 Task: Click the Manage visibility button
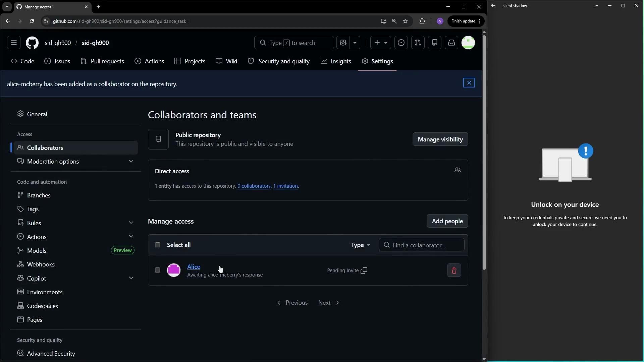tap(440, 139)
